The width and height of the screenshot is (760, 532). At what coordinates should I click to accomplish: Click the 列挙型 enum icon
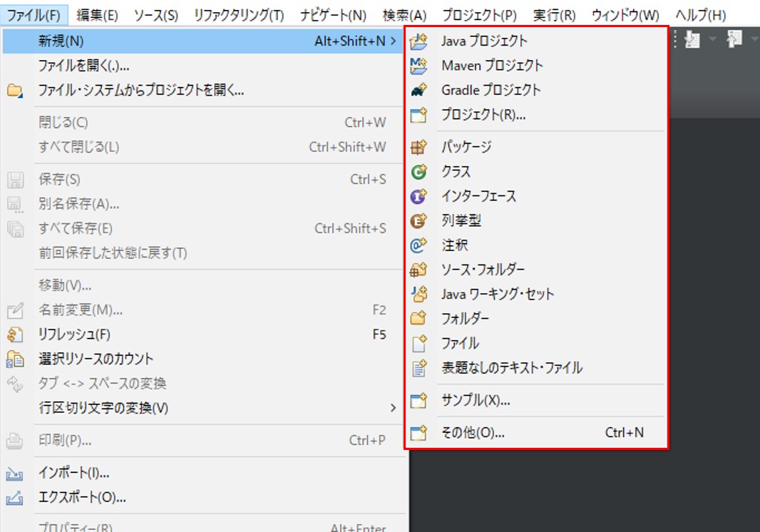[x=418, y=220]
